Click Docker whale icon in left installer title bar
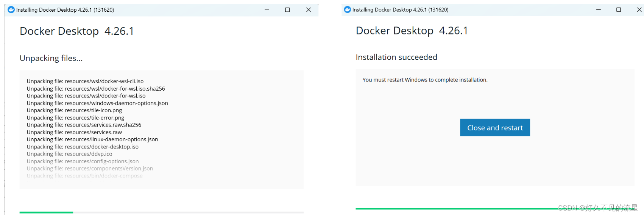The height and width of the screenshot is (215, 644). click(11, 10)
